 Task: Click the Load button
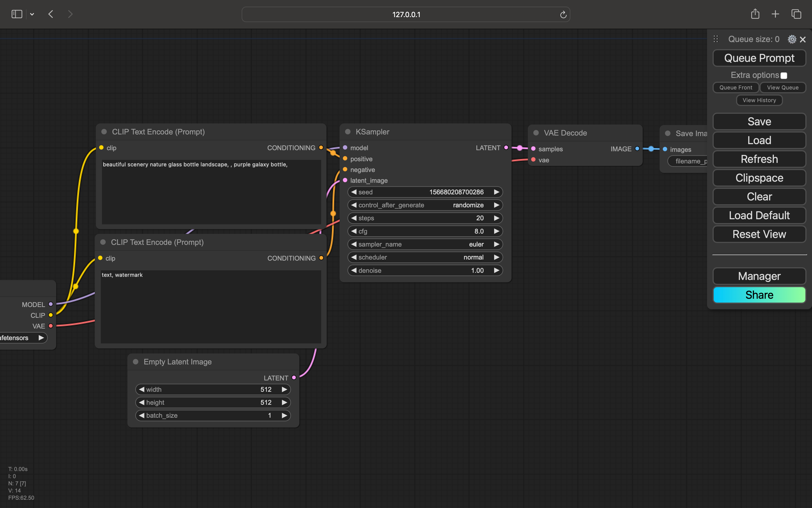759,140
